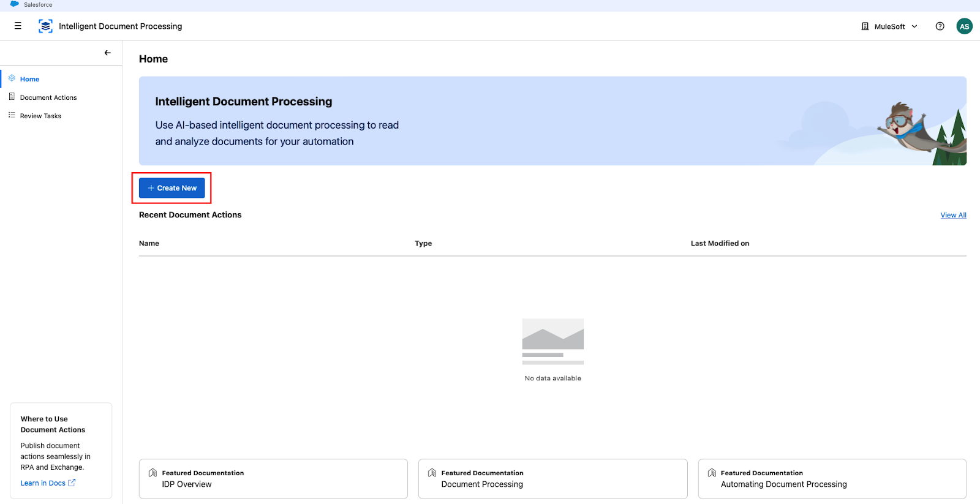Image resolution: width=980 pixels, height=504 pixels.
Task: Open Automating Document Processing documentation card
Action: coord(831,478)
